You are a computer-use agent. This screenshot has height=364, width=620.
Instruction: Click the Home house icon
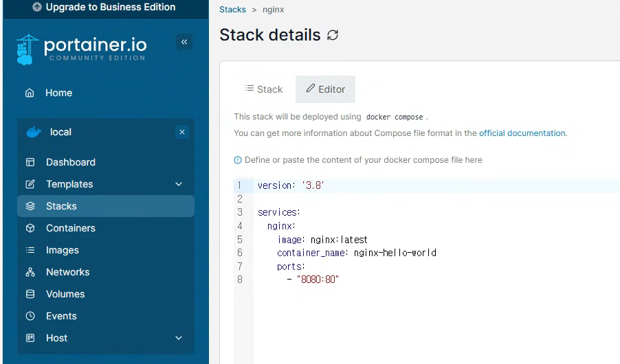pos(30,93)
